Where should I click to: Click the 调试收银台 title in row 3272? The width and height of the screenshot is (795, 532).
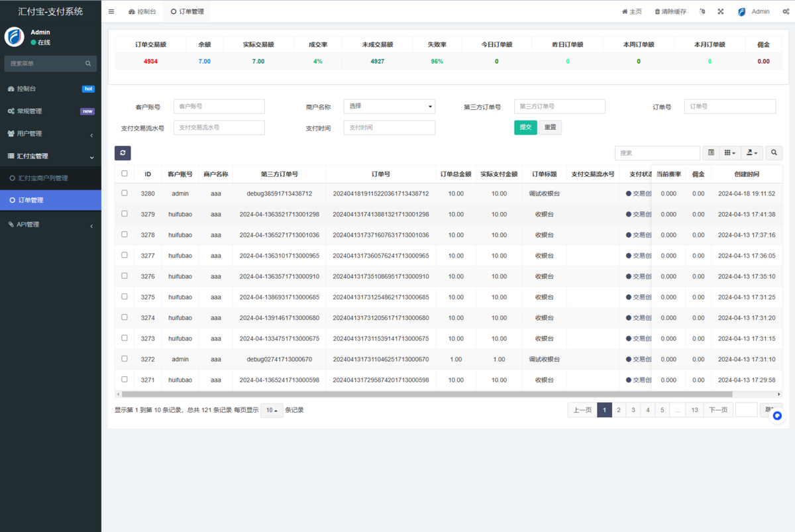click(x=545, y=359)
